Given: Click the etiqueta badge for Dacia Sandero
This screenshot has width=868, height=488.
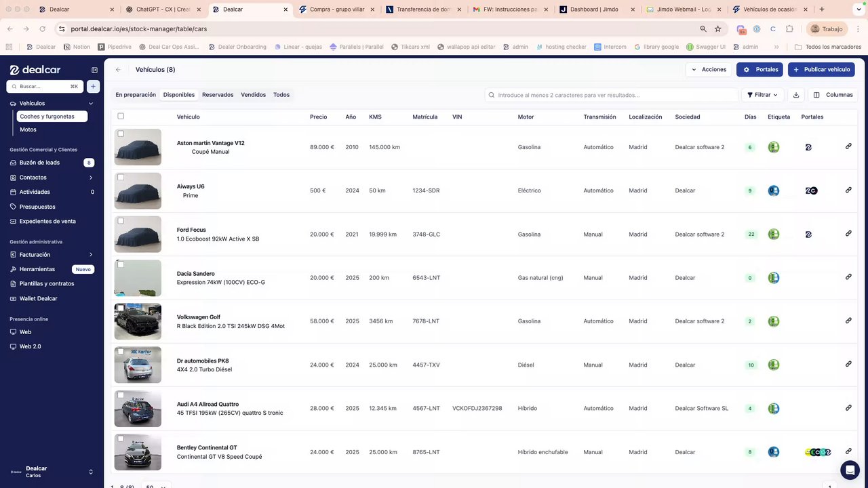Looking at the screenshot, I should point(773,278).
